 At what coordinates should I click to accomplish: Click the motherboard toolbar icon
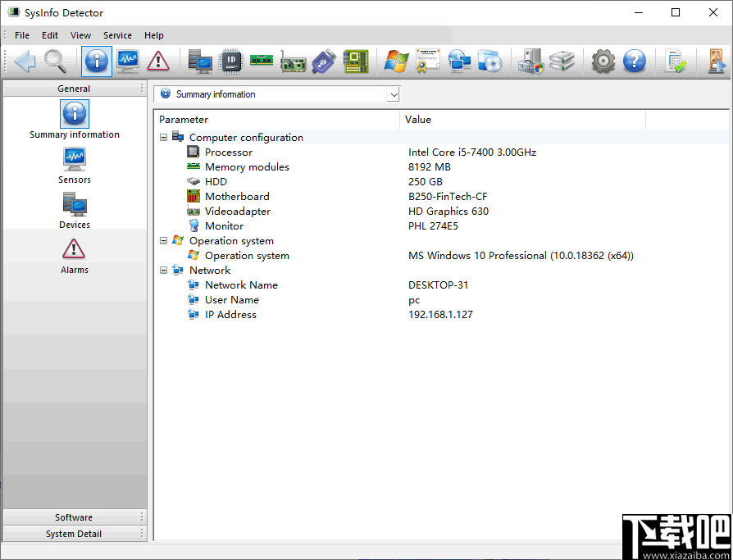click(x=356, y=61)
